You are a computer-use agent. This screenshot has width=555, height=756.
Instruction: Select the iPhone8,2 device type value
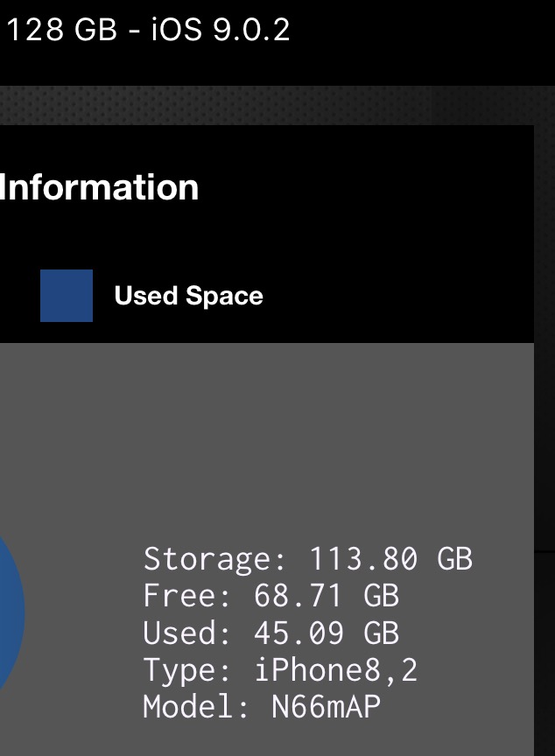(336, 669)
